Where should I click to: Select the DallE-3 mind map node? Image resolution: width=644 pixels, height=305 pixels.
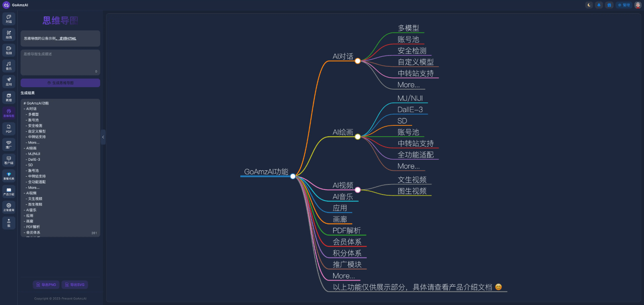coord(410,109)
